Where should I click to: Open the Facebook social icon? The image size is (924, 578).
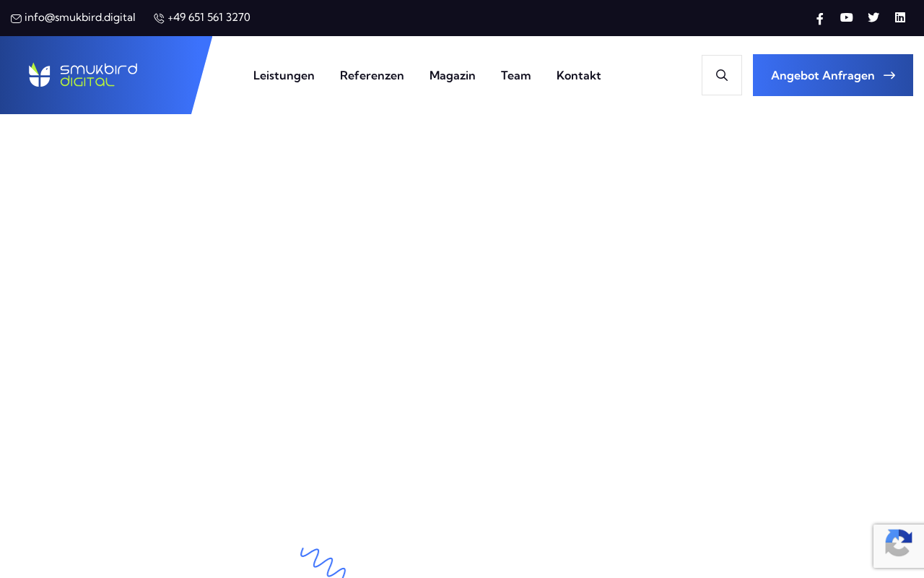[x=820, y=18]
